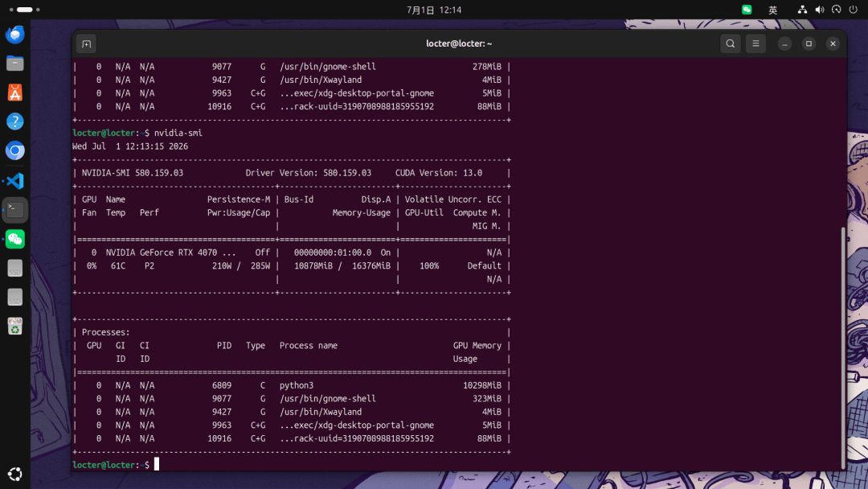Close the terminal window
The width and height of the screenshot is (868, 489).
pyautogui.click(x=833, y=43)
